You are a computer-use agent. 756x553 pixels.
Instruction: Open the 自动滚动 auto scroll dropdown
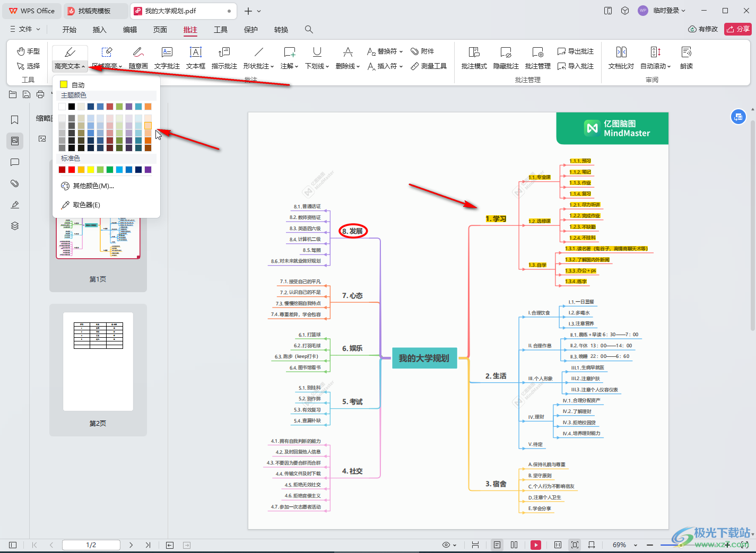click(669, 66)
